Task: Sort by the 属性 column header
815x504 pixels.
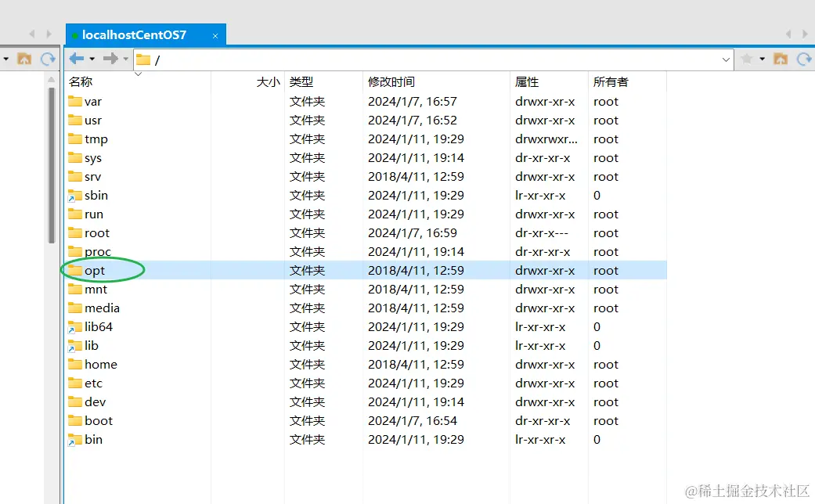Action: [x=527, y=82]
